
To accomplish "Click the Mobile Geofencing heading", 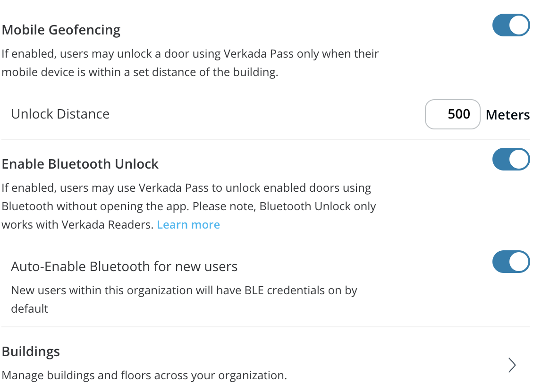I will click(61, 30).
